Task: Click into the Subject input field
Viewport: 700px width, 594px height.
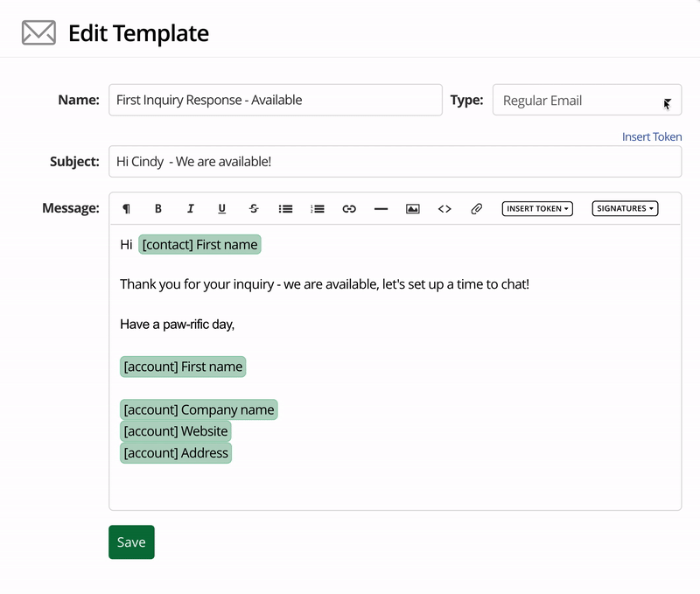Action: pos(394,162)
